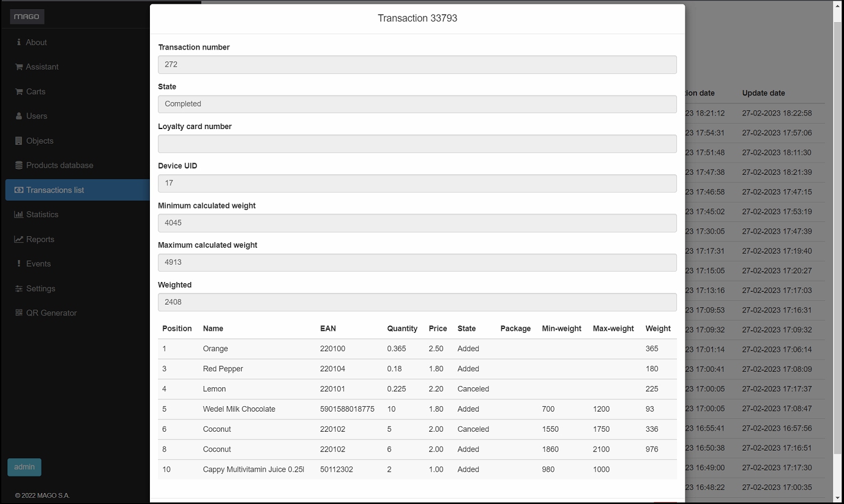Click the Settings sliders icon
Image resolution: width=844 pixels, height=504 pixels.
click(19, 289)
